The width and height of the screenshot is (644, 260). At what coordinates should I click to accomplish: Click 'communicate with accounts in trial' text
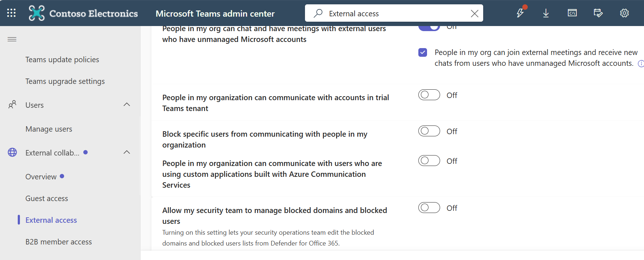pyautogui.click(x=276, y=103)
